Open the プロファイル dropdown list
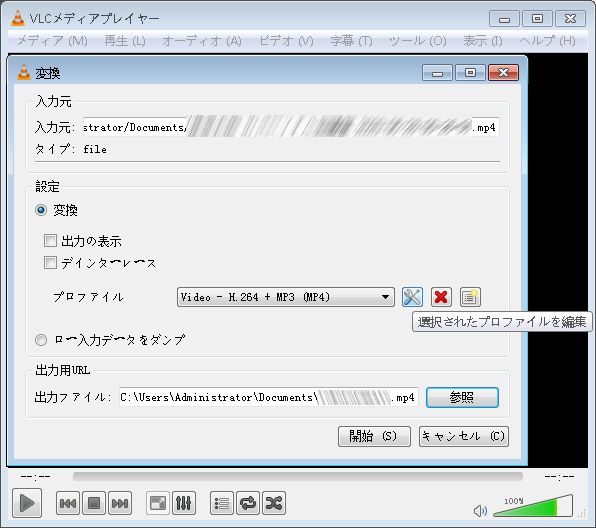The image size is (596, 528). [285, 297]
